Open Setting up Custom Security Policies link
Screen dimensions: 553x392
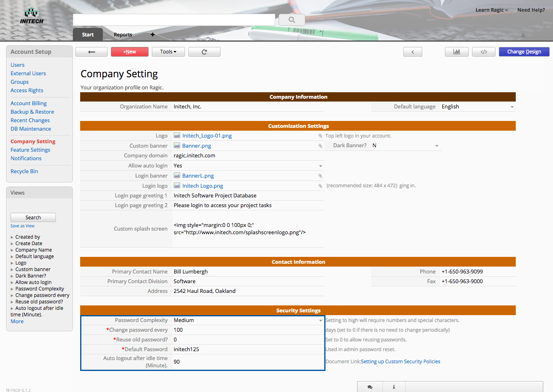pyautogui.click(x=401, y=362)
